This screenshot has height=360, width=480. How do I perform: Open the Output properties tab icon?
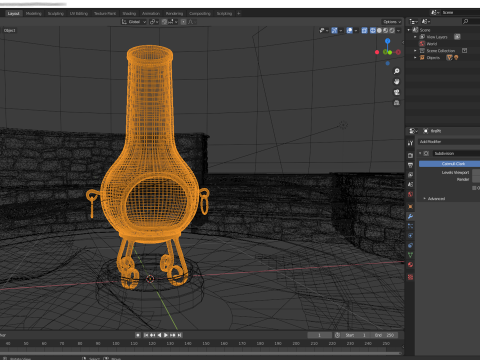click(x=410, y=165)
